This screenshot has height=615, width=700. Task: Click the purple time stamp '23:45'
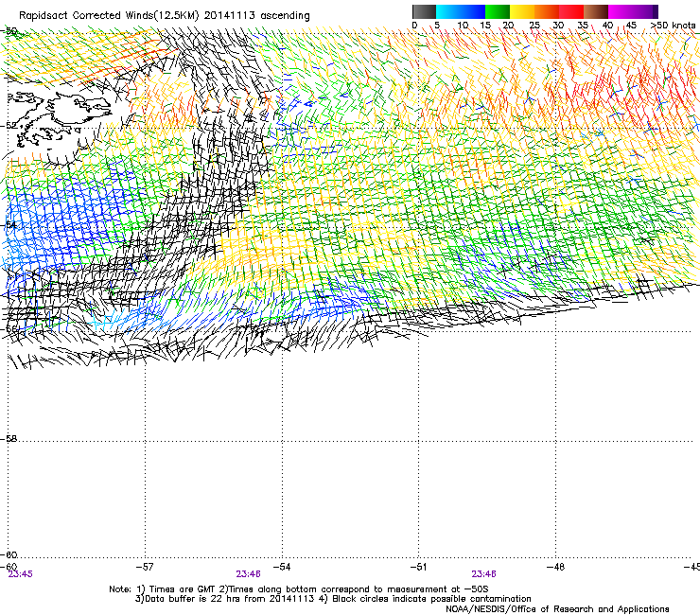[x=21, y=574]
